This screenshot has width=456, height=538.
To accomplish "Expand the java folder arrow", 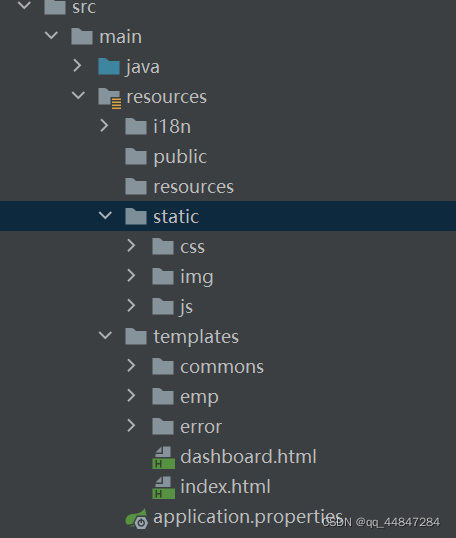I will pyautogui.click(x=77, y=66).
